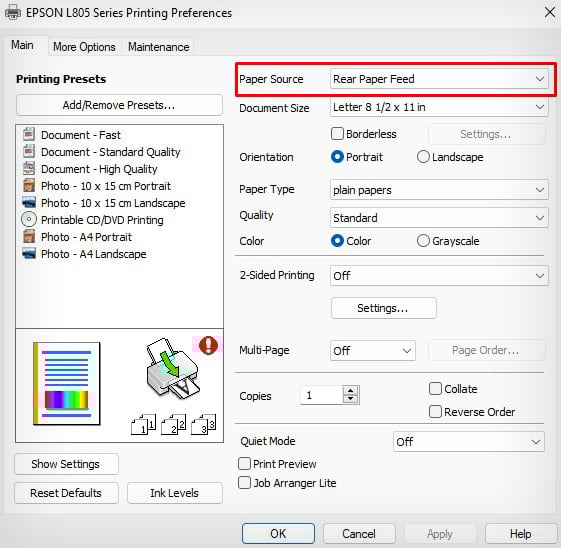
Task: Open the Document Size dropdown
Action: point(439,107)
